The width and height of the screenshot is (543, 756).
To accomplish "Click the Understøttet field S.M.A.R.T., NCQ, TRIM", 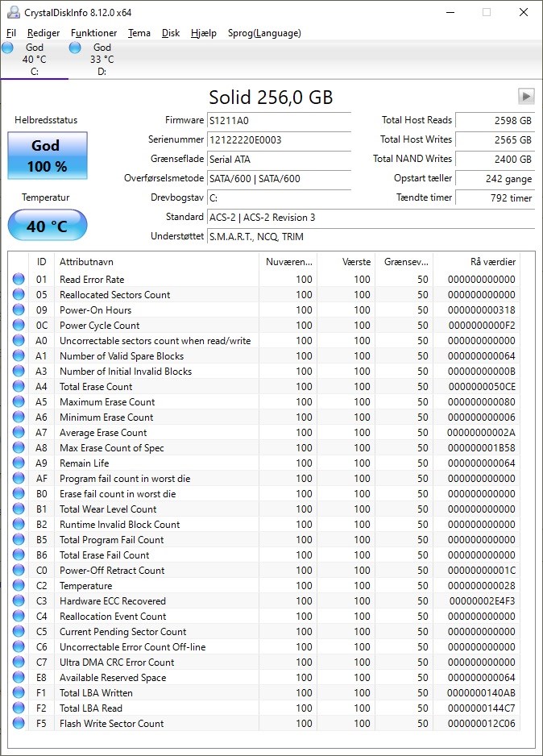I will pos(371,236).
